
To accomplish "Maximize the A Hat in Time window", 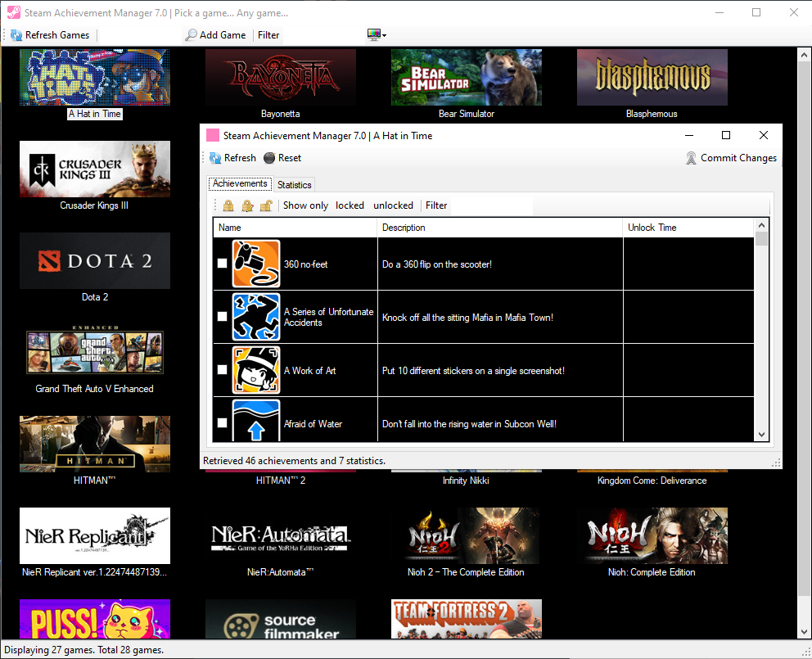I will pyautogui.click(x=726, y=135).
